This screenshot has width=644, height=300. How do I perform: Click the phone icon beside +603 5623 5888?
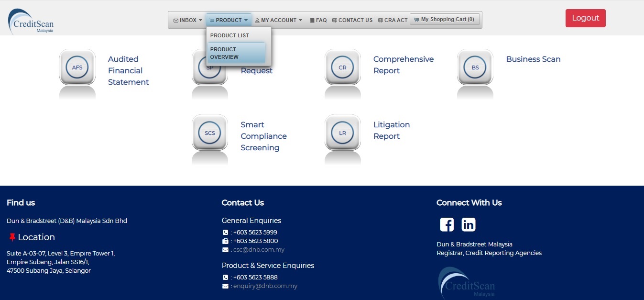pos(225,278)
